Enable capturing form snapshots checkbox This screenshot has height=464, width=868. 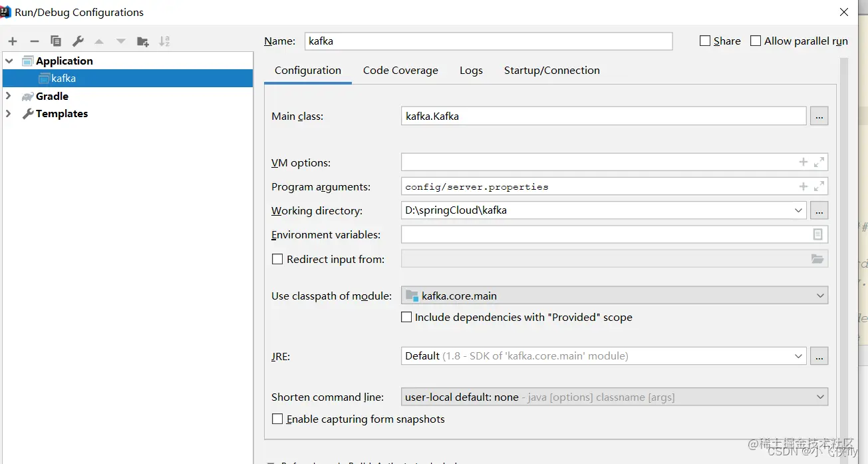(277, 419)
